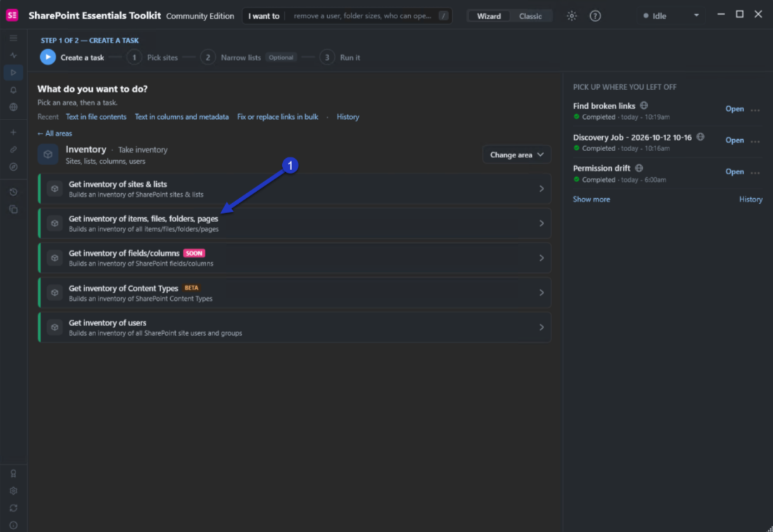
Task: Click the activity pulse icon in sidebar
Action: (x=13, y=56)
